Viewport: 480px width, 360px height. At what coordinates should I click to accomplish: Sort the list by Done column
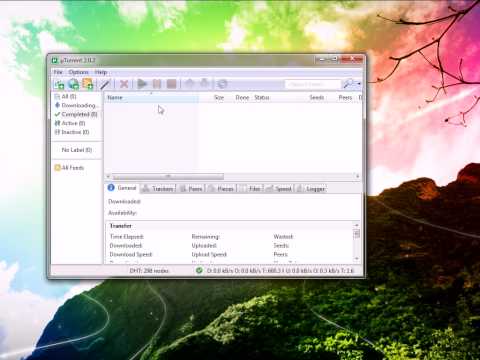point(242,98)
